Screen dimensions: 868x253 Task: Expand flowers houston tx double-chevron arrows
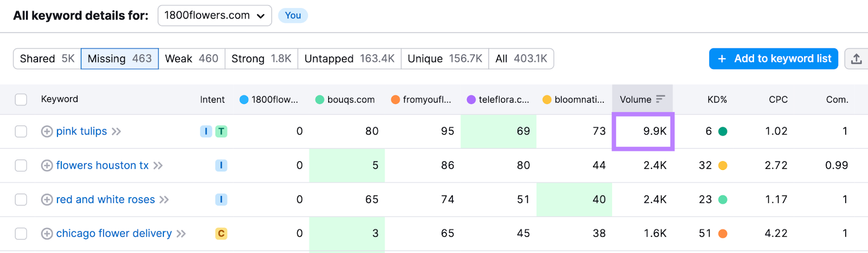pyautogui.click(x=158, y=166)
